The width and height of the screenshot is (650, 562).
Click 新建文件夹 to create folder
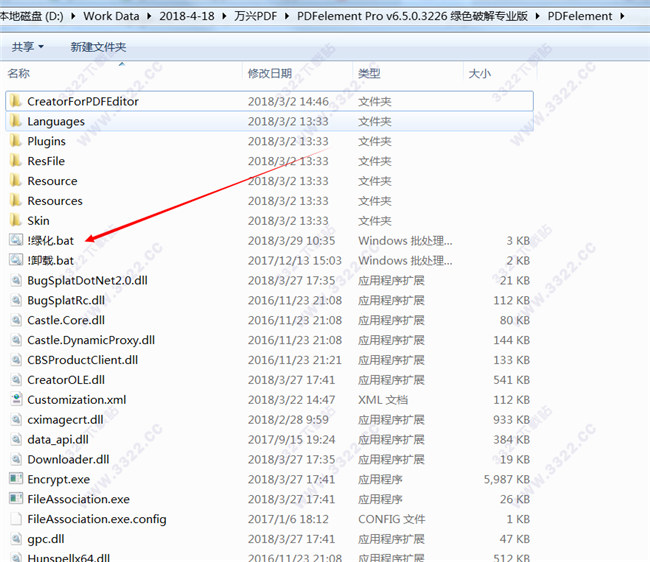click(98, 47)
